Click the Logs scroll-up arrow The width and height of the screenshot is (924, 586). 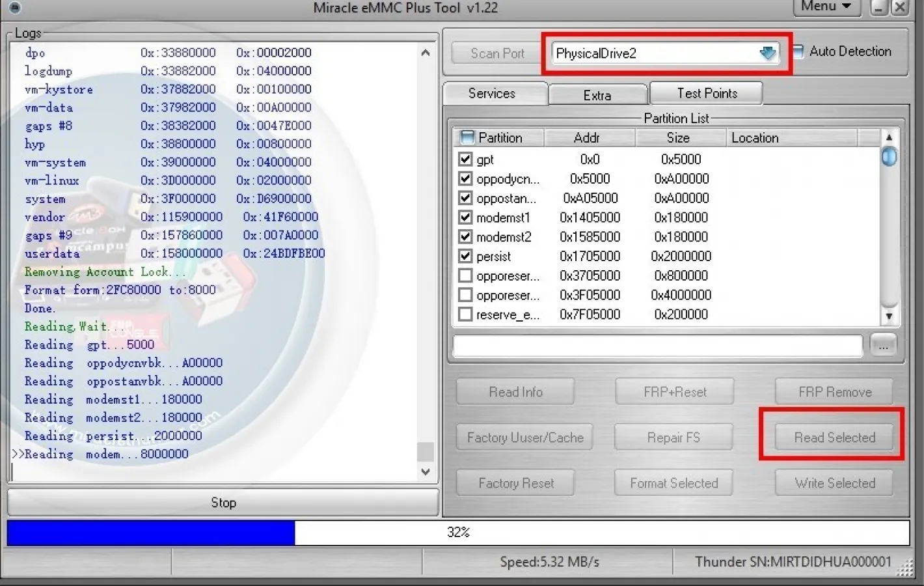pyautogui.click(x=426, y=53)
